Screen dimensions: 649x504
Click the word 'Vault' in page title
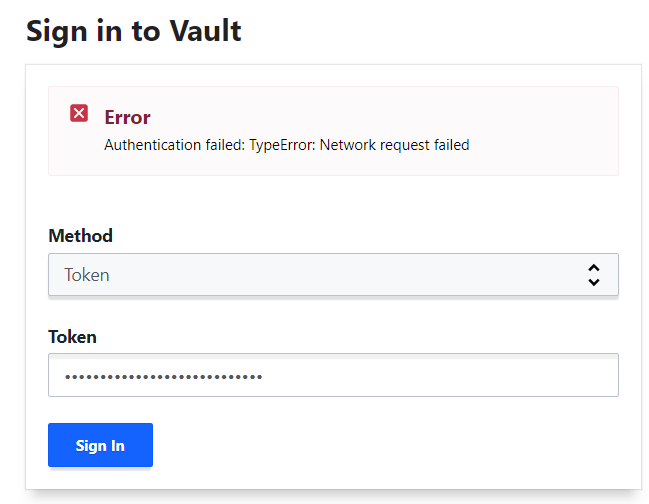pos(206,31)
